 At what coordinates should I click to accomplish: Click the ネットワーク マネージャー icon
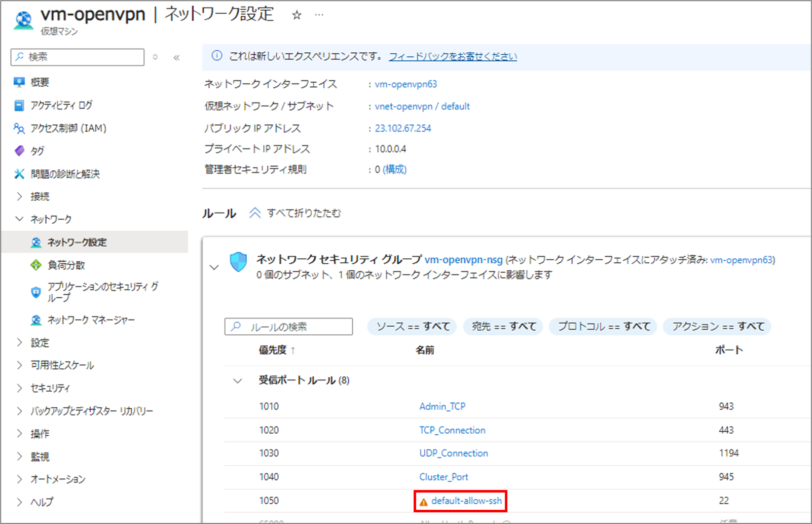36,320
